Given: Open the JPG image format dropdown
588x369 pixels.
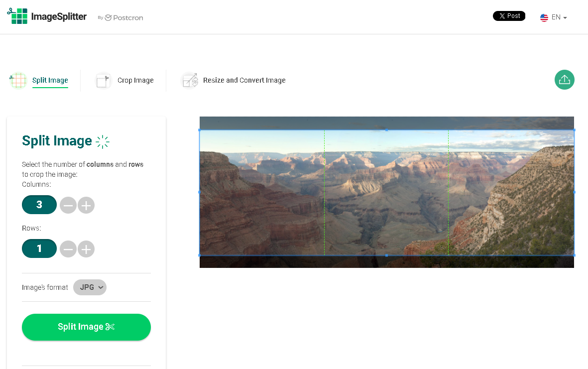Looking at the screenshot, I should pyautogui.click(x=90, y=287).
